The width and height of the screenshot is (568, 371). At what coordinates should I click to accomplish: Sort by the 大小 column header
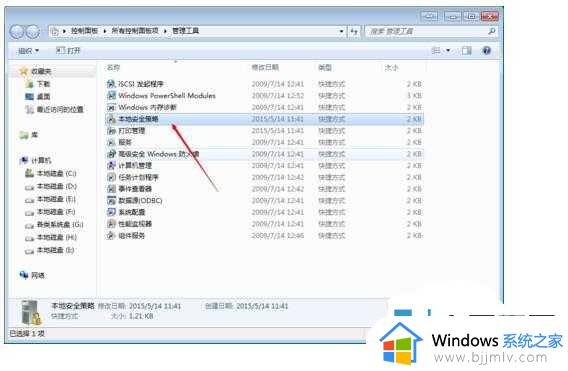click(392, 67)
